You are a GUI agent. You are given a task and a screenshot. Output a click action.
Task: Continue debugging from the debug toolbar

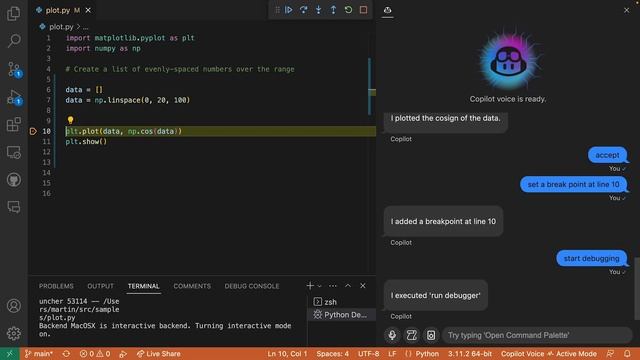point(289,10)
